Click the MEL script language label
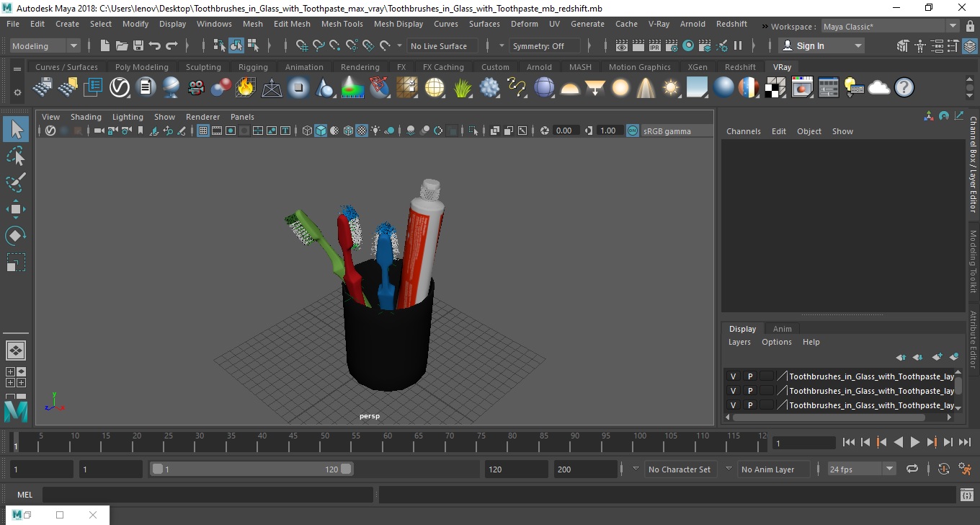This screenshot has height=525, width=980. [25, 495]
